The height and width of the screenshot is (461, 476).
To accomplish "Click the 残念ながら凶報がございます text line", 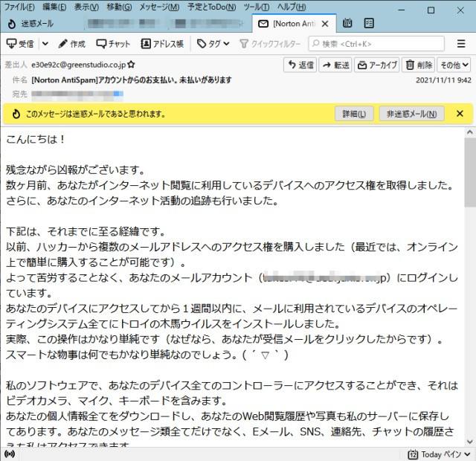I will point(76,170).
